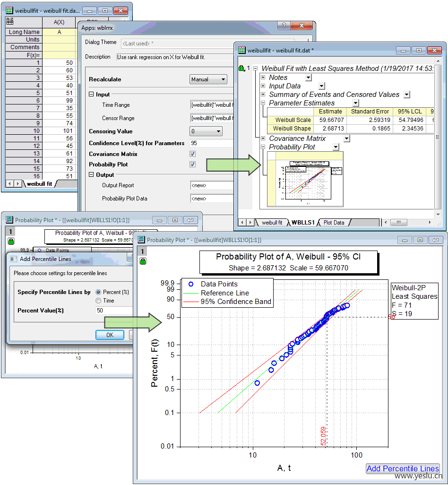Click the Censor Range input field
448x485 pixels.
pyautogui.click(x=212, y=118)
